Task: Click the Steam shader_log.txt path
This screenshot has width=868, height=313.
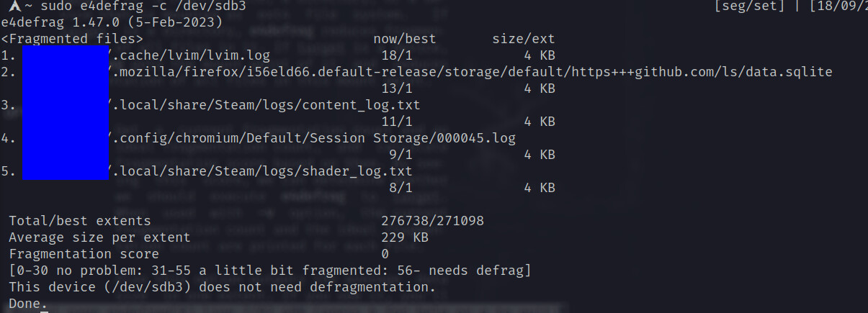Action: pos(259,171)
